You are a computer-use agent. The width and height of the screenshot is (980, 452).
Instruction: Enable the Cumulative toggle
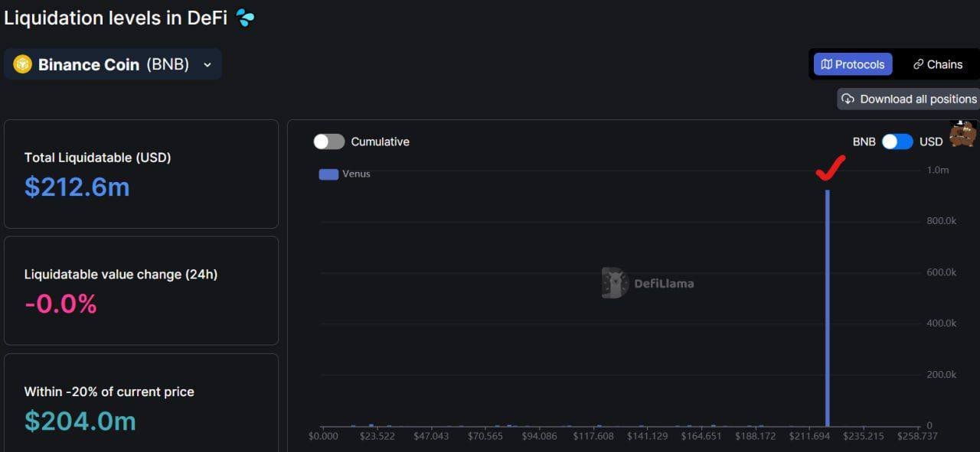tap(328, 141)
